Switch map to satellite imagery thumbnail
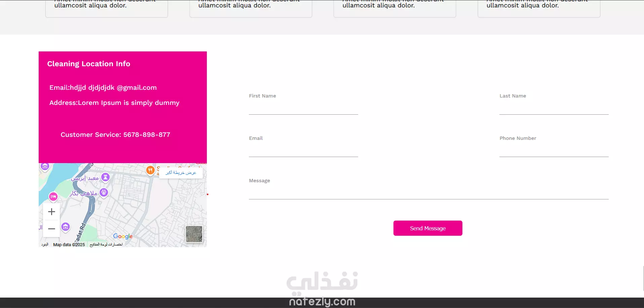The width and height of the screenshot is (644, 308). pyautogui.click(x=194, y=234)
